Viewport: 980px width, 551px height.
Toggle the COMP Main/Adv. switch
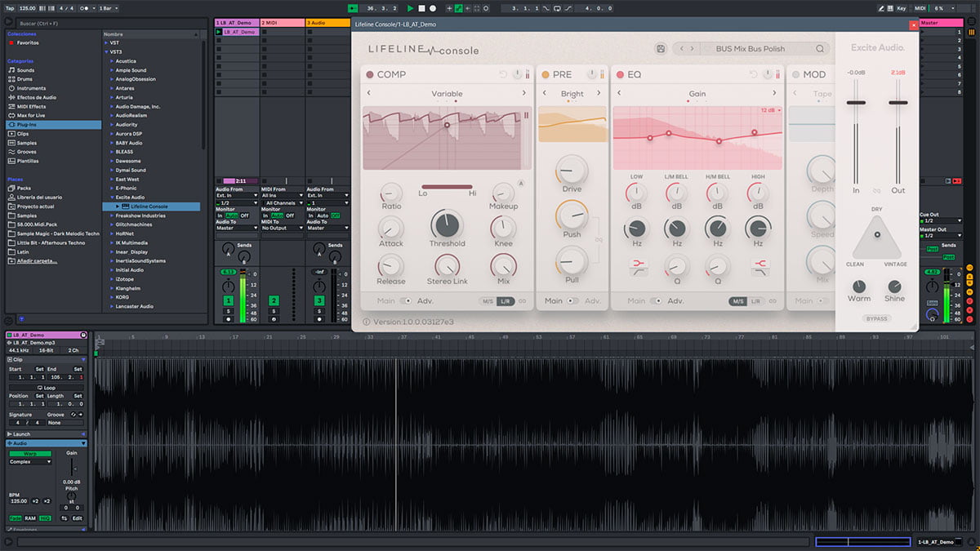406,301
